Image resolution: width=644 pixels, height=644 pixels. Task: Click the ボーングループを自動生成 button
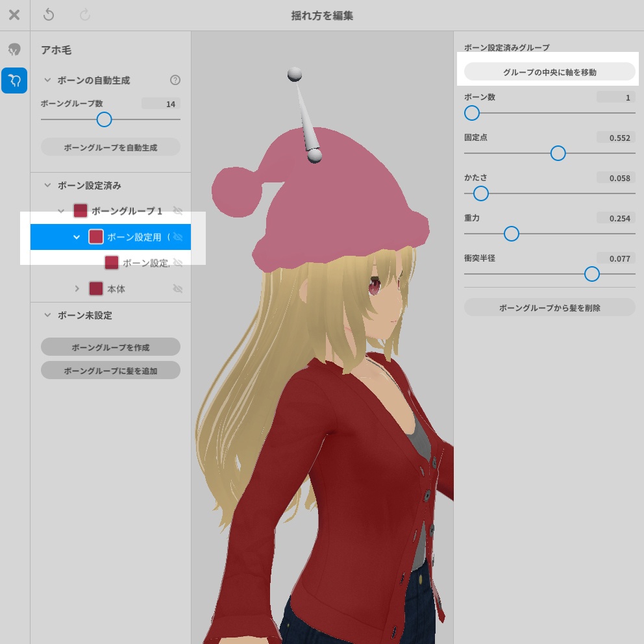point(110,147)
